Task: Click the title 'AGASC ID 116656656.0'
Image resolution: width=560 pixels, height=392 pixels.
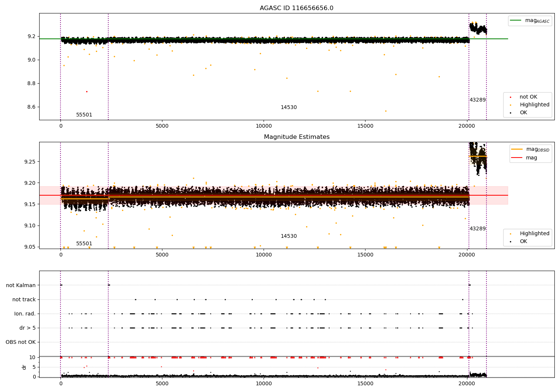Action: [296, 8]
